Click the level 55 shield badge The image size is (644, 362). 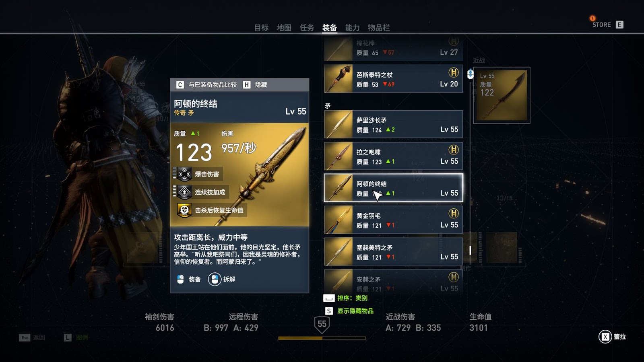(x=322, y=324)
